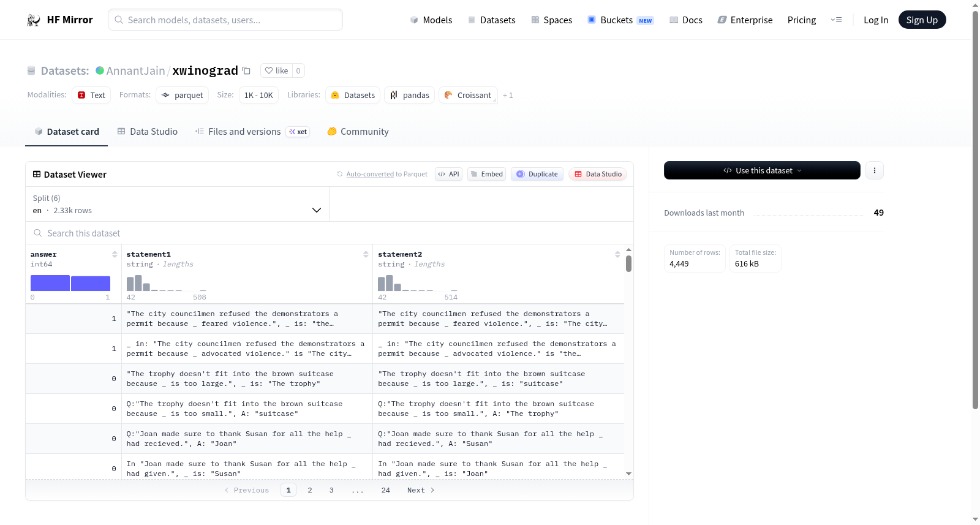Open the three-dot more options menu
Viewport: 980px width, 525px height.
(x=875, y=170)
